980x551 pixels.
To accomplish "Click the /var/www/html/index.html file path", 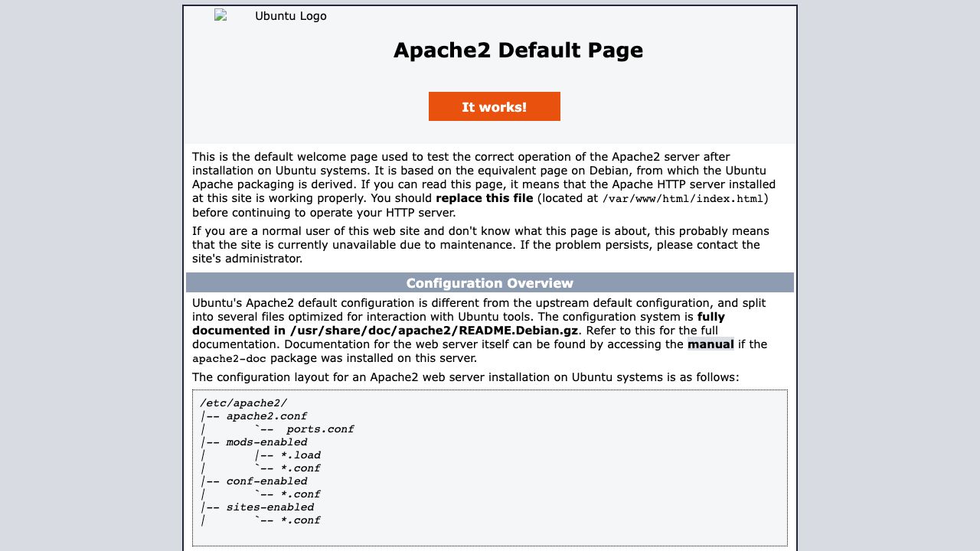I will point(682,199).
